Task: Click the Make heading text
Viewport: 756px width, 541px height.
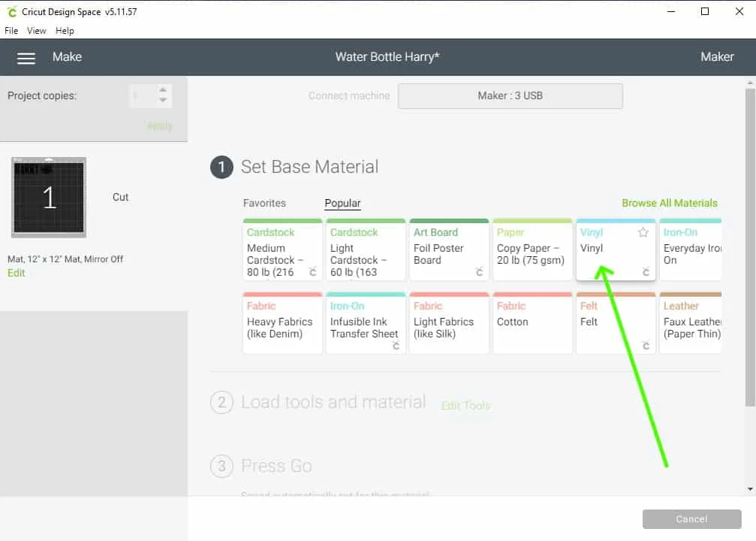Action: click(67, 57)
